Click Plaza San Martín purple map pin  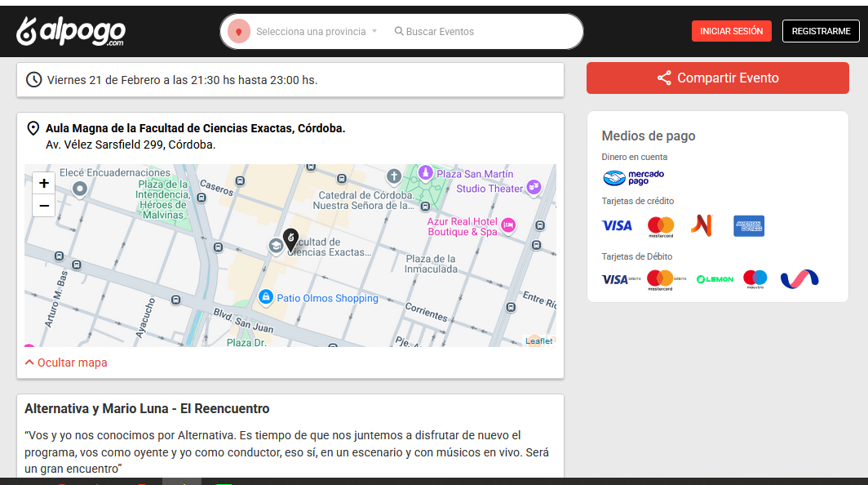click(425, 173)
